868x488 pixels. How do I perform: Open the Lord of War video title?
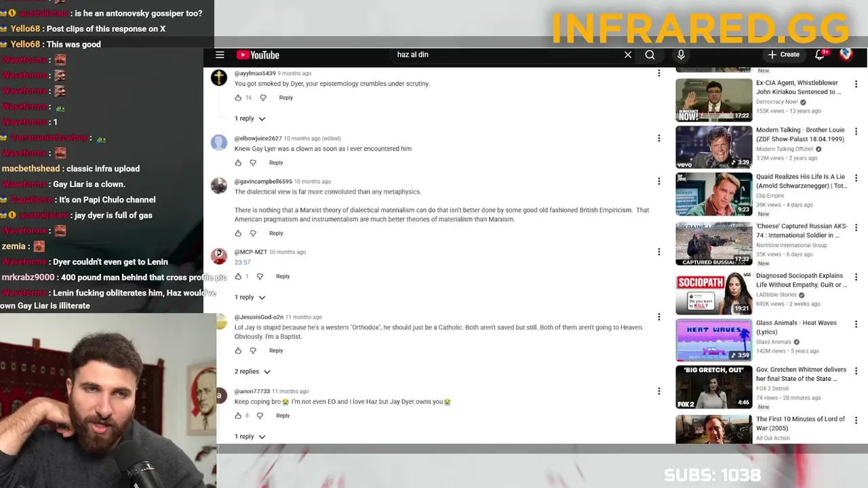tap(800, 424)
